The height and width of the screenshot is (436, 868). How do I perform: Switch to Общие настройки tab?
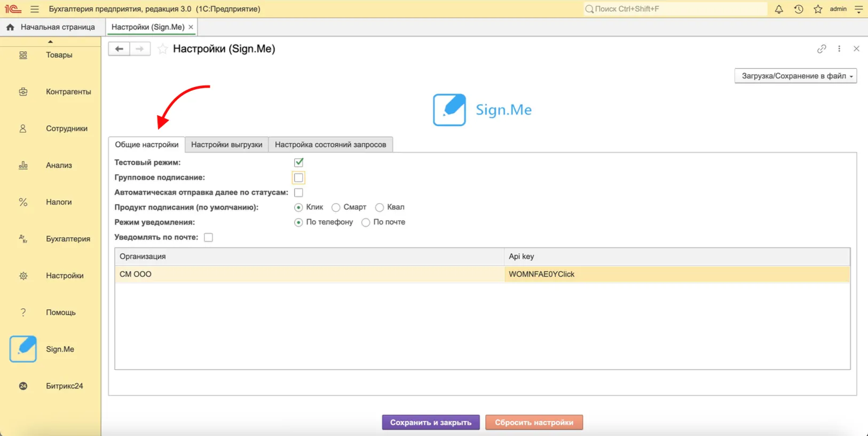(x=147, y=144)
